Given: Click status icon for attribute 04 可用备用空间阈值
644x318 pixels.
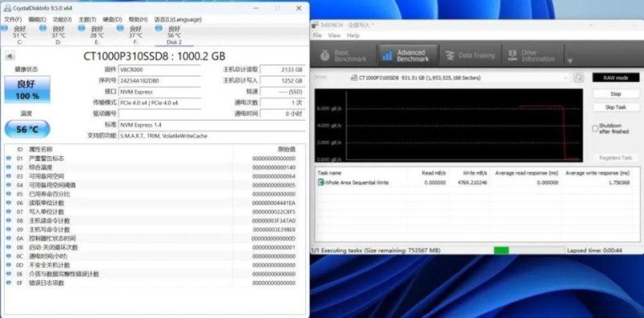Looking at the screenshot, I should [9, 185].
